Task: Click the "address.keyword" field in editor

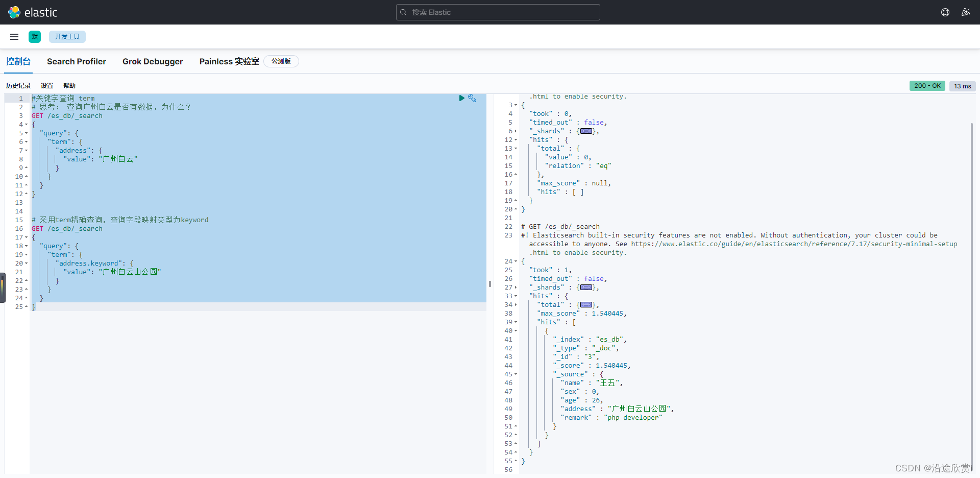Action: [89, 264]
